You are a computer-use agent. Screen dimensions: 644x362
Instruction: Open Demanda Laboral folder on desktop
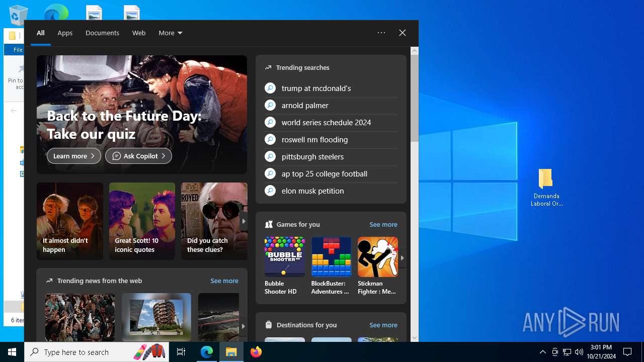tap(546, 188)
